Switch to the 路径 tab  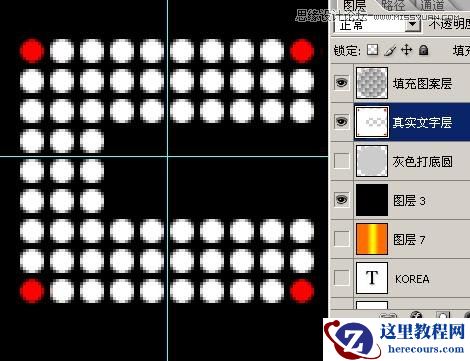pyautogui.click(x=393, y=5)
